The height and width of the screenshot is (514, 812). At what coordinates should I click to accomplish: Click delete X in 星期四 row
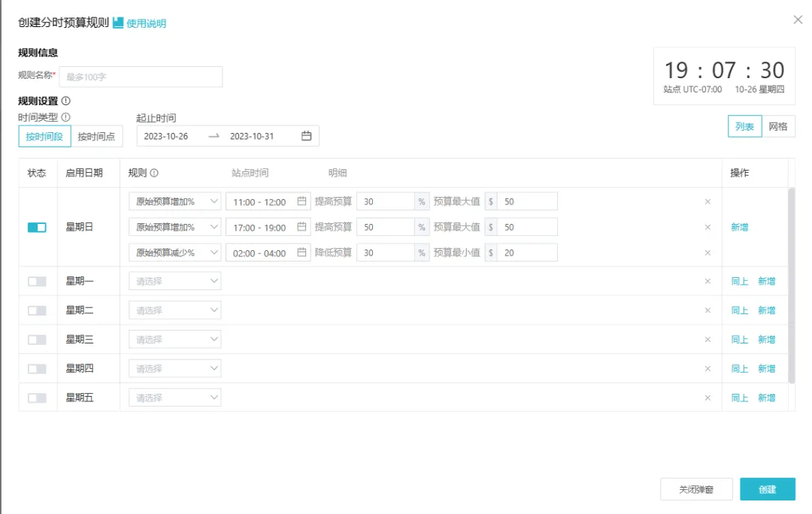point(707,368)
